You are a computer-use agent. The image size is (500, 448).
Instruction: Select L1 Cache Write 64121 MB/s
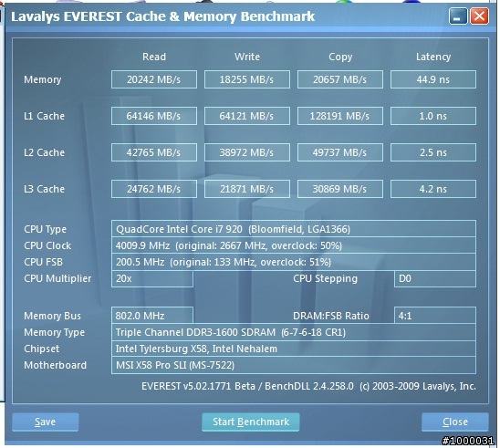[x=247, y=116]
